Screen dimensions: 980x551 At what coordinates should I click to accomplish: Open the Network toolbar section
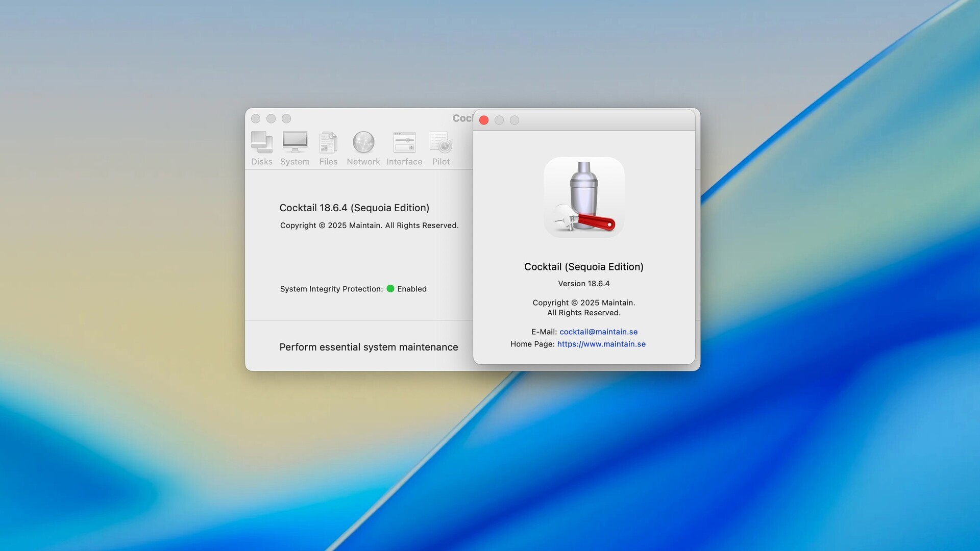point(363,148)
